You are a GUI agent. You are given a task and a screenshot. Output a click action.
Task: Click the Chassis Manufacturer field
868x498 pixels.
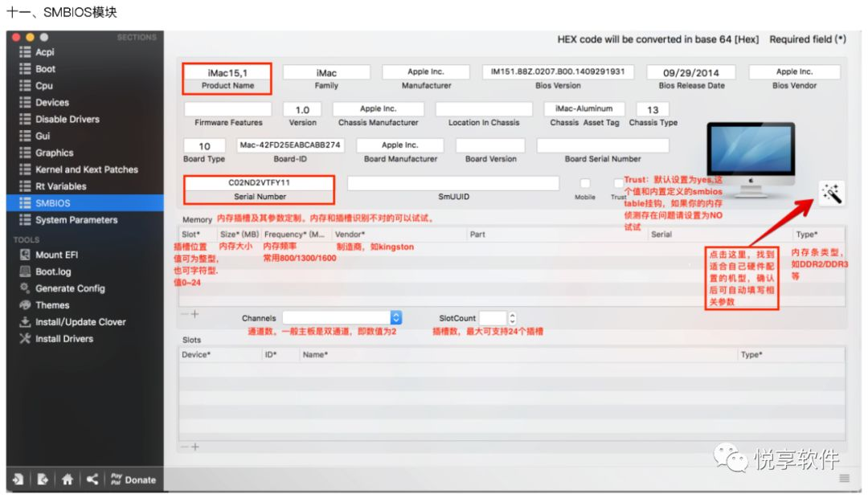coord(378,109)
